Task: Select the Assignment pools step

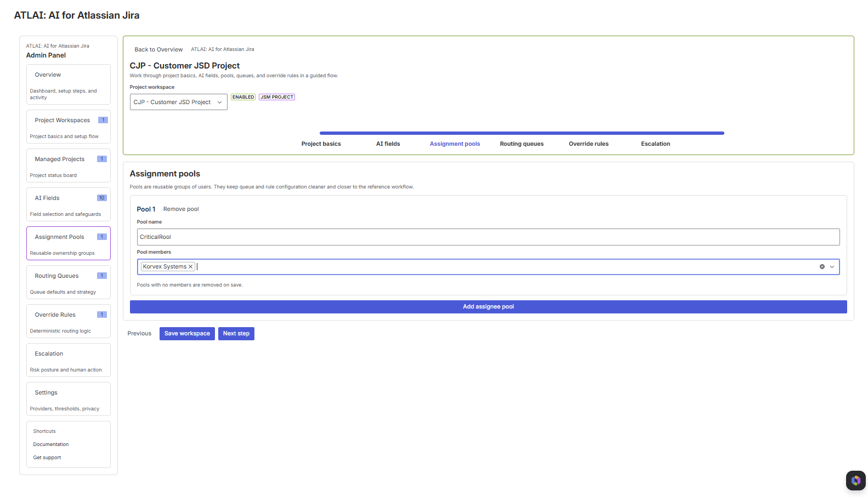Action: pos(455,144)
